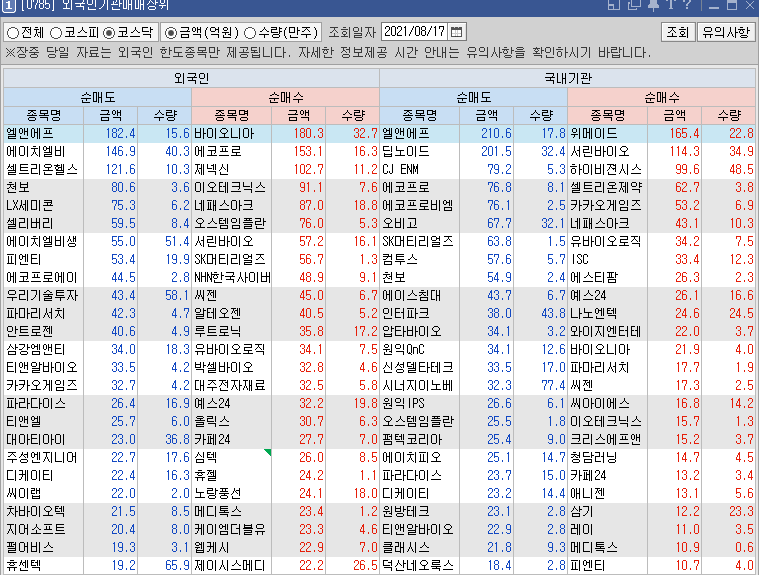Click the 210.6 institution sell amount
759x575 pixels.
[496, 133]
